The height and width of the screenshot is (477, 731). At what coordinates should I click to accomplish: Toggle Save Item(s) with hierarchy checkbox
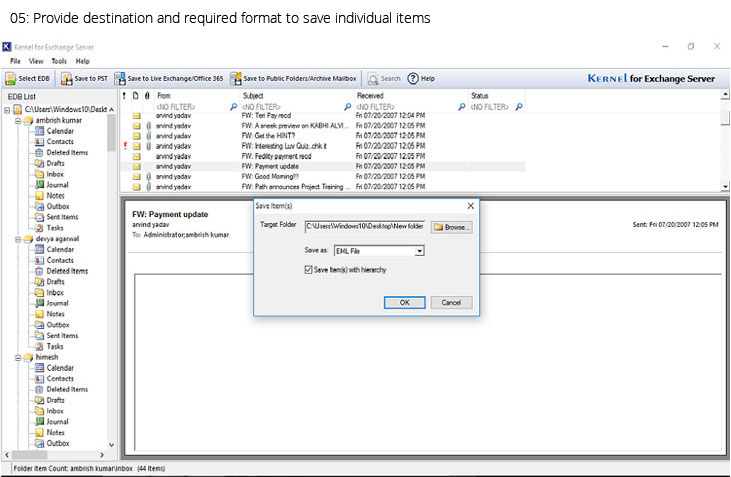click(308, 270)
